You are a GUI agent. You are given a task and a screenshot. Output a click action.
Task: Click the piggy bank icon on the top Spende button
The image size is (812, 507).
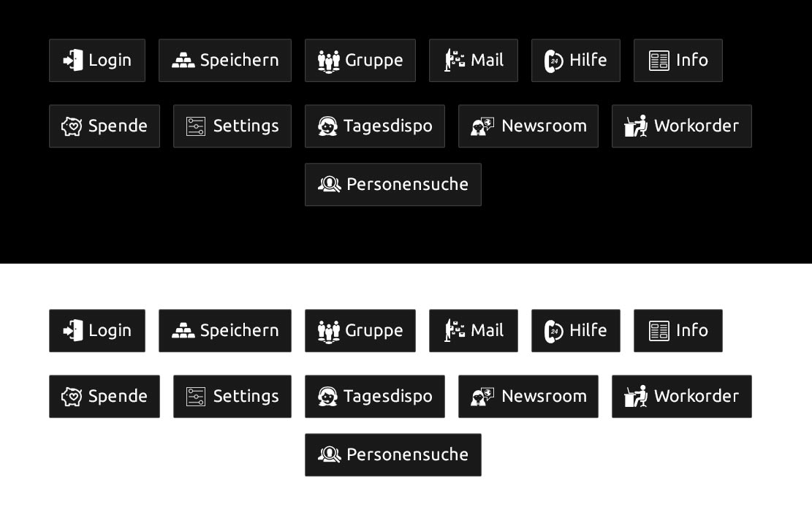click(x=72, y=126)
